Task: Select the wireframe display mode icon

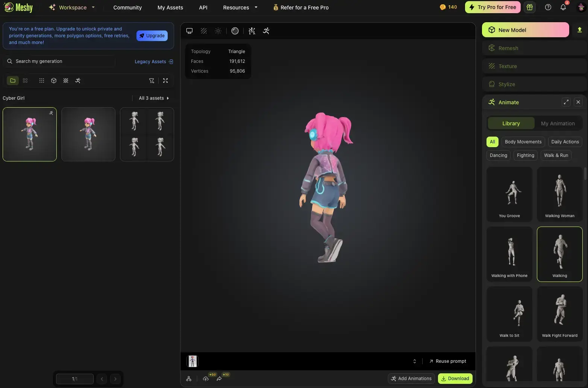Action: [x=203, y=31]
